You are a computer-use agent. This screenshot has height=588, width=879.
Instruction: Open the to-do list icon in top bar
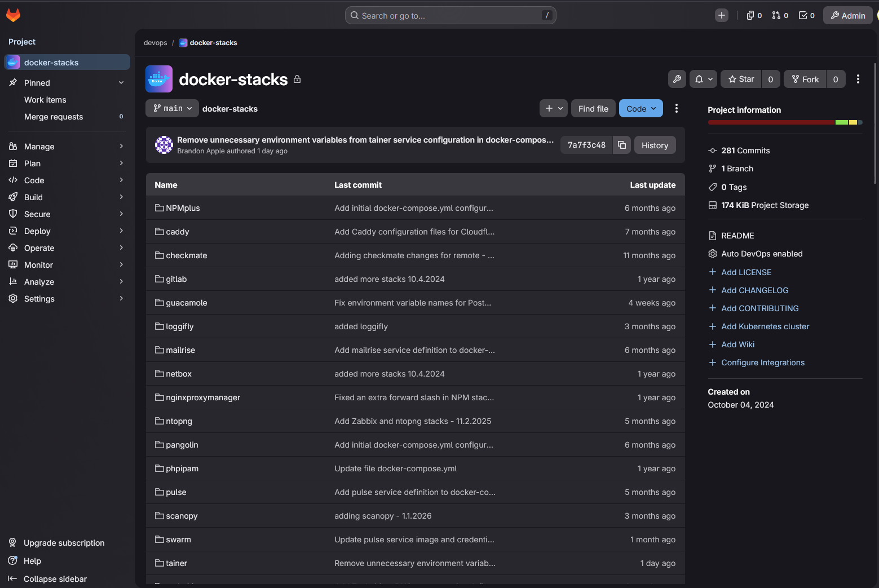coord(807,15)
